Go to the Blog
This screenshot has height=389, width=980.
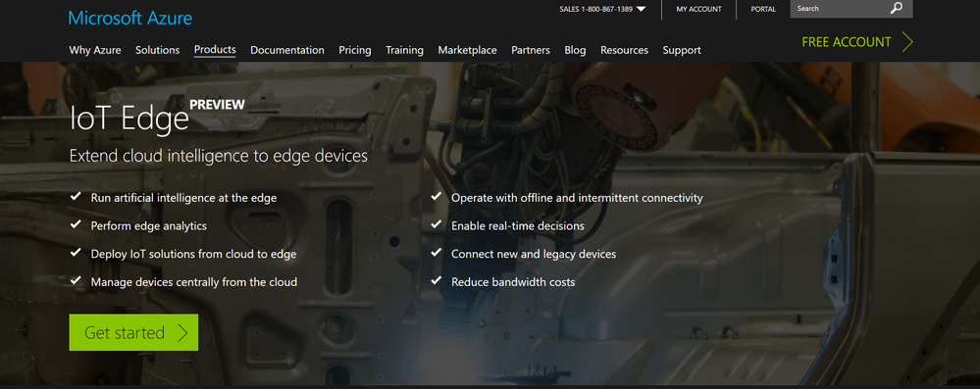point(575,50)
